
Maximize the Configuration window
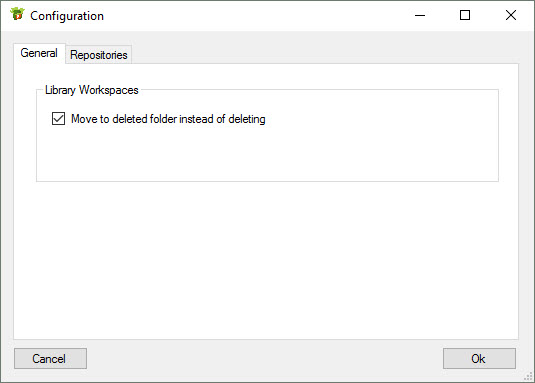pyautogui.click(x=465, y=15)
